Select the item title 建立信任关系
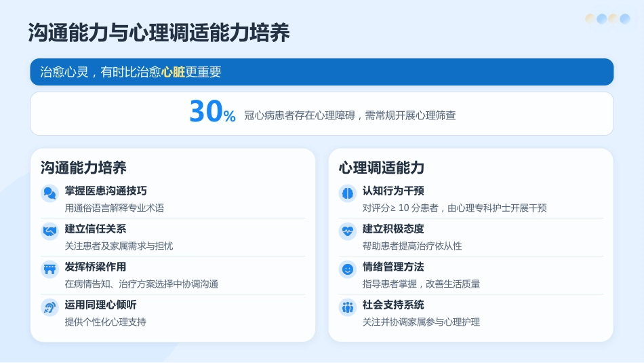 (96, 229)
